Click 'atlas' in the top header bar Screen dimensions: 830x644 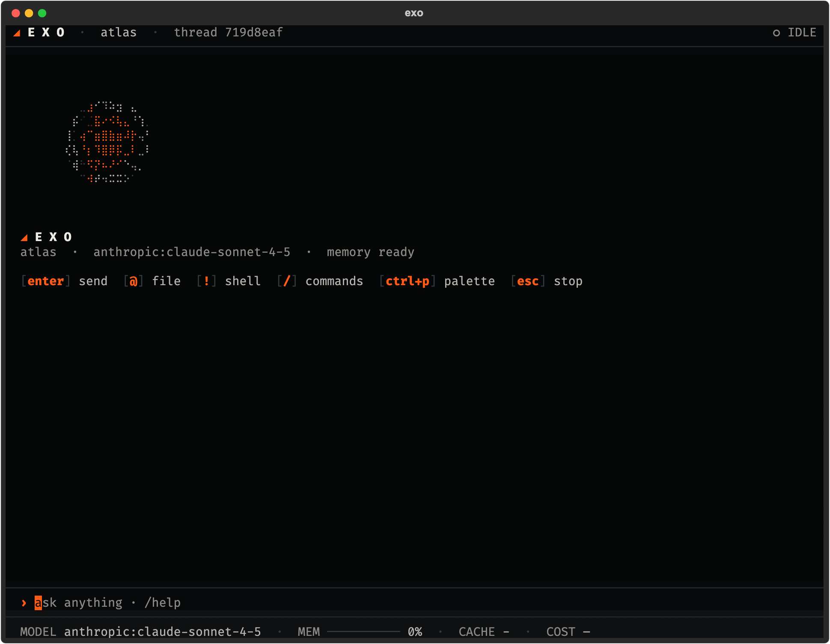click(119, 33)
